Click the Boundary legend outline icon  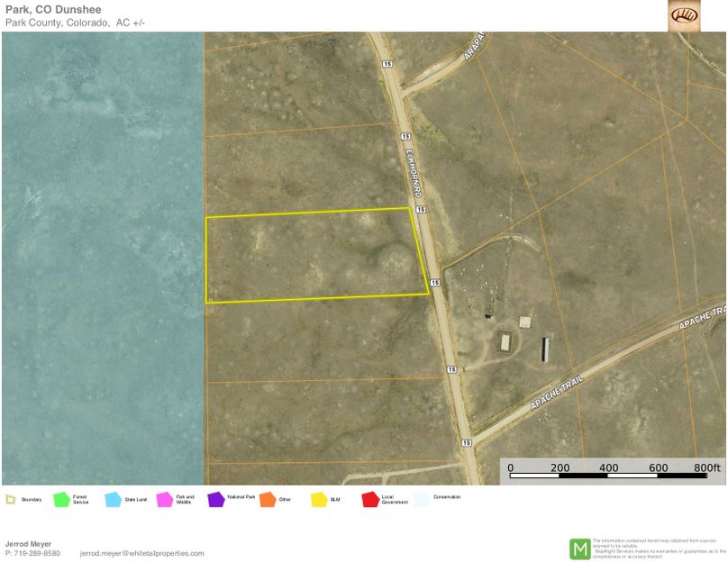[x=10, y=499]
